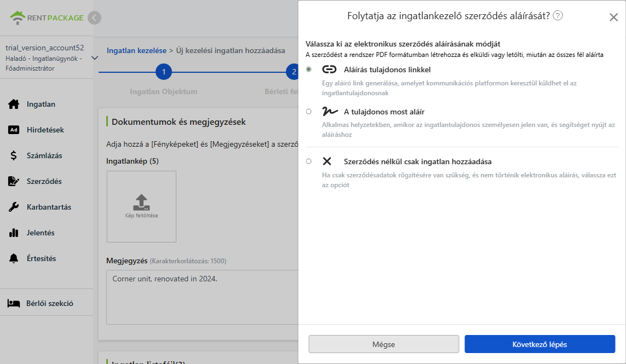The image size is (626, 364).
Task: Go to step 1 Ingatlan Objektum
Action: click(x=164, y=72)
